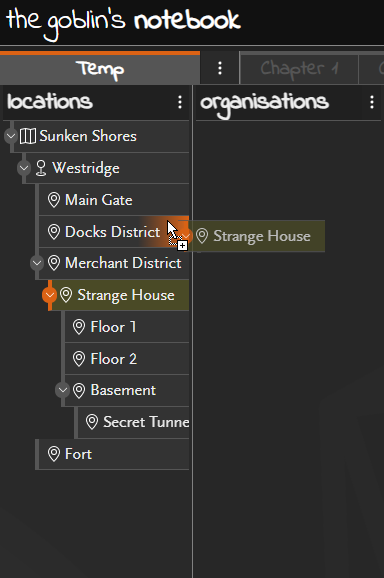384x578 pixels.
Task: Click the pin icon beside Floor 2
Action: pos(79,359)
